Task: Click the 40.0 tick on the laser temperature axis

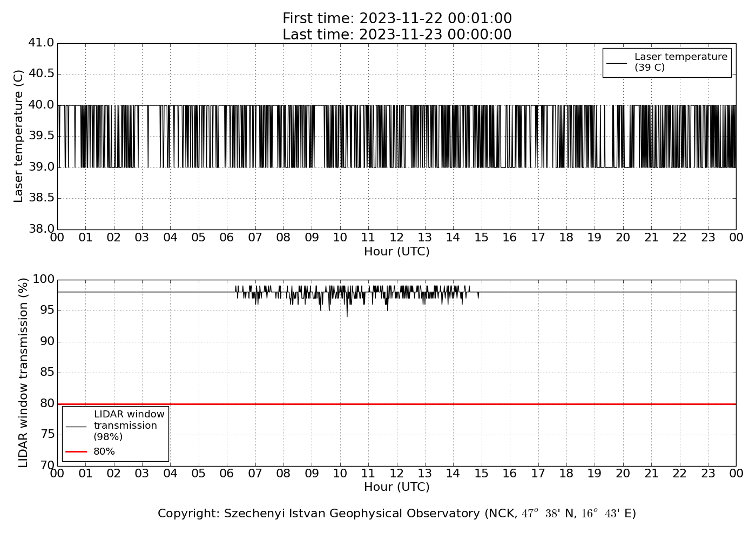Action: tap(41, 105)
